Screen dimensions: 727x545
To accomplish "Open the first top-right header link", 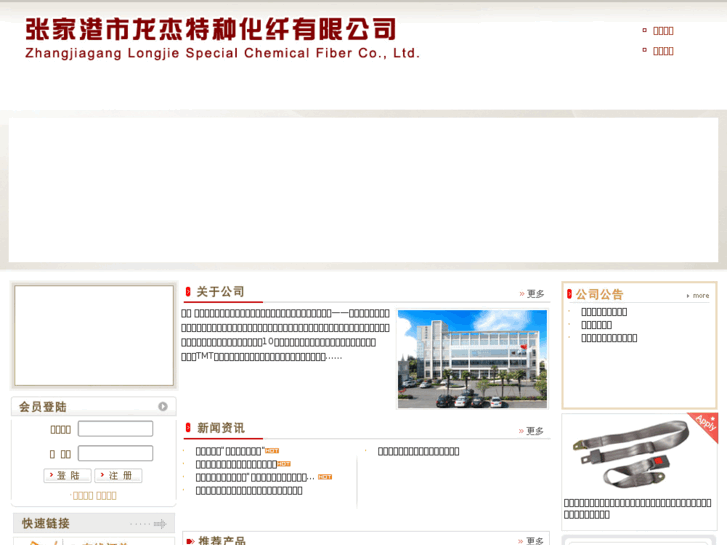I will [x=663, y=31].
